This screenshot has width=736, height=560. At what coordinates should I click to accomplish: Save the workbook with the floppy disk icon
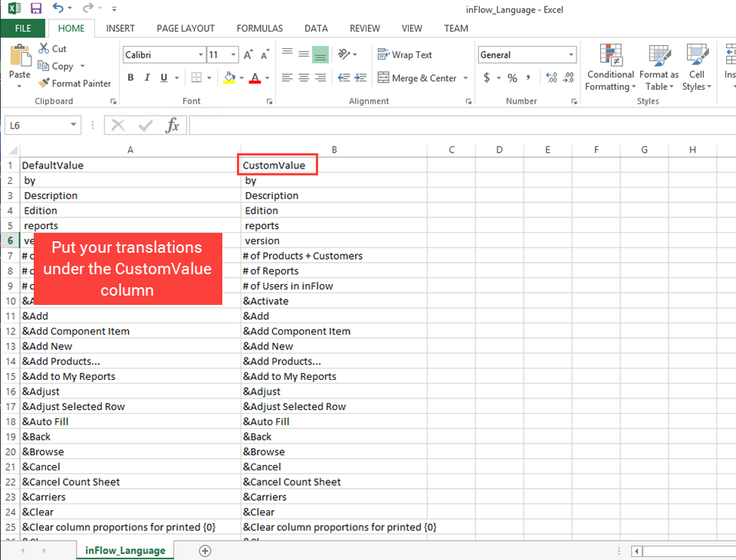[x=36, y=8]
